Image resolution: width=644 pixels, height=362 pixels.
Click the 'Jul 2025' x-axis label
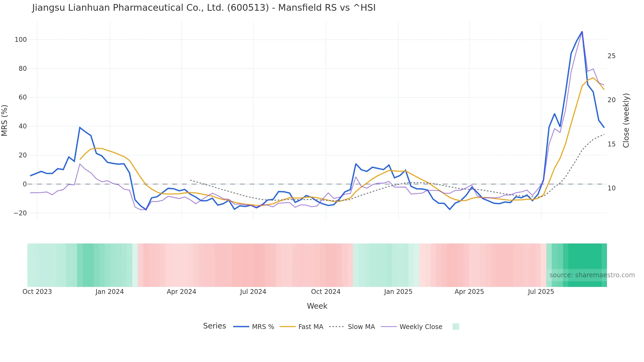point(541,292)
